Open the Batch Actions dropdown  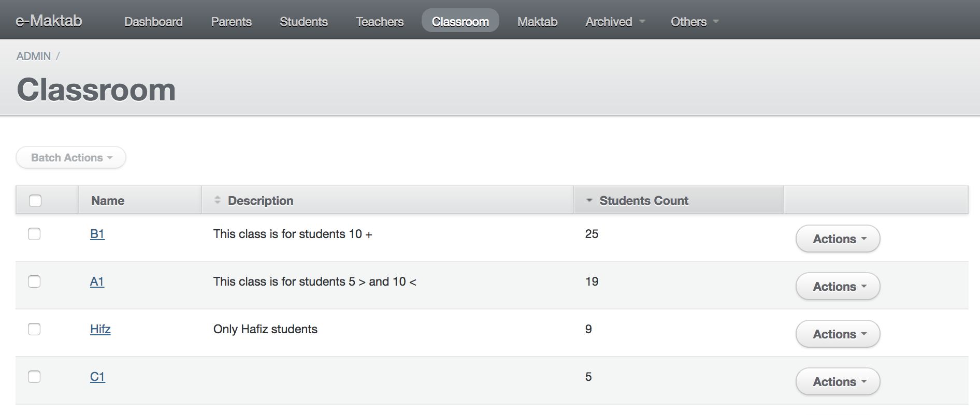[x=71, y=158]
